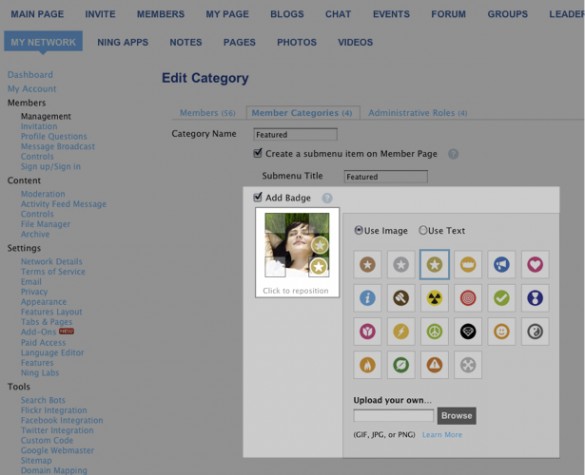Follow the Learn More link

point(442,435)
